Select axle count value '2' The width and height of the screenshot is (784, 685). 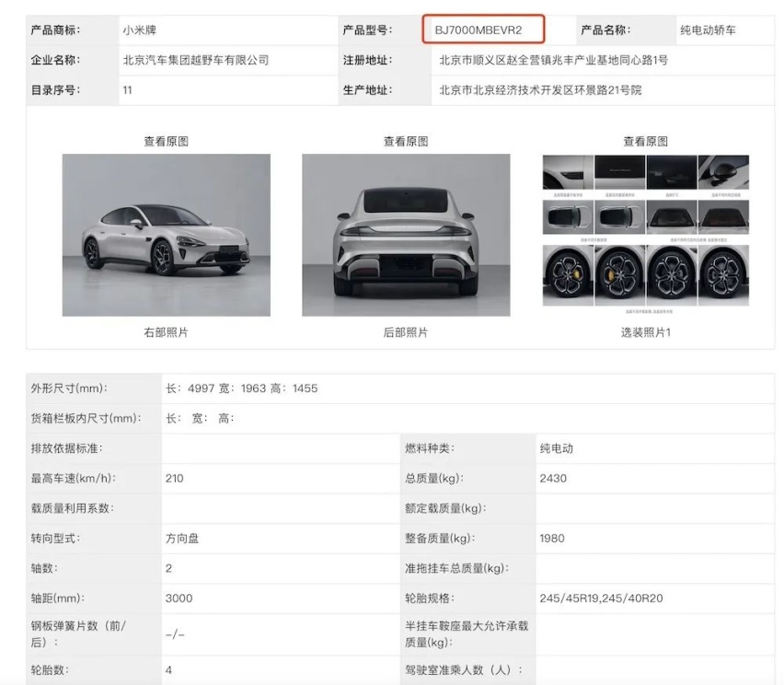point(169,568)
